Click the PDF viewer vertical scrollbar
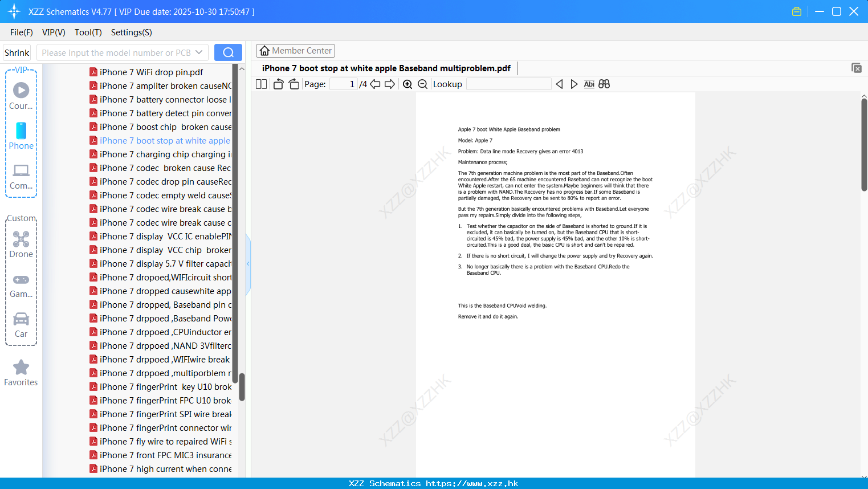 [864, 145]
